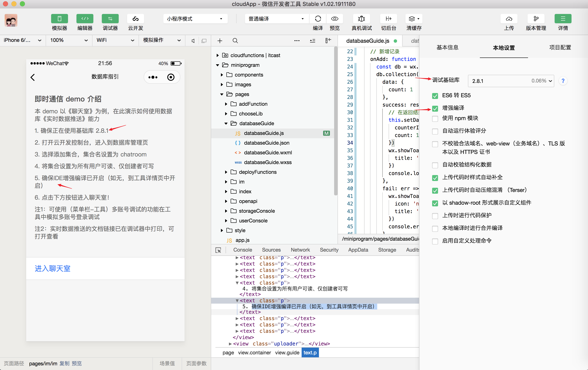Tap the mini program capsule close circle
The height and width of the screenshot is (370, 588).
pyautogui.click(x=171, y=77)
